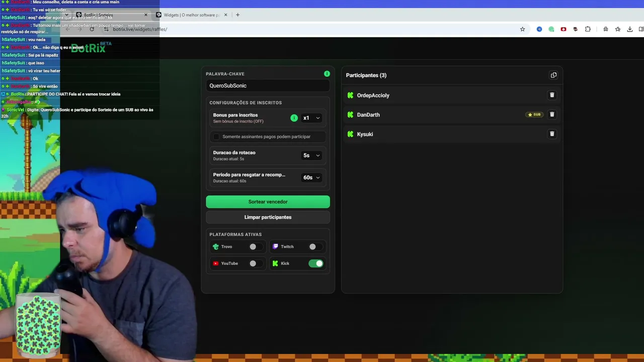The height and width of the screenshot is (362, 644).
Task: Click the 'Duracao atual: 60s' text
Action: pyautogui.click(x=229, y=181)
